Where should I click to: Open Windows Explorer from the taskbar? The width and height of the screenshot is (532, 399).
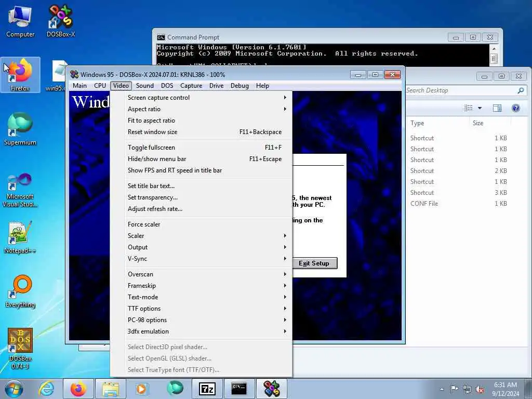tap(111, 389)
